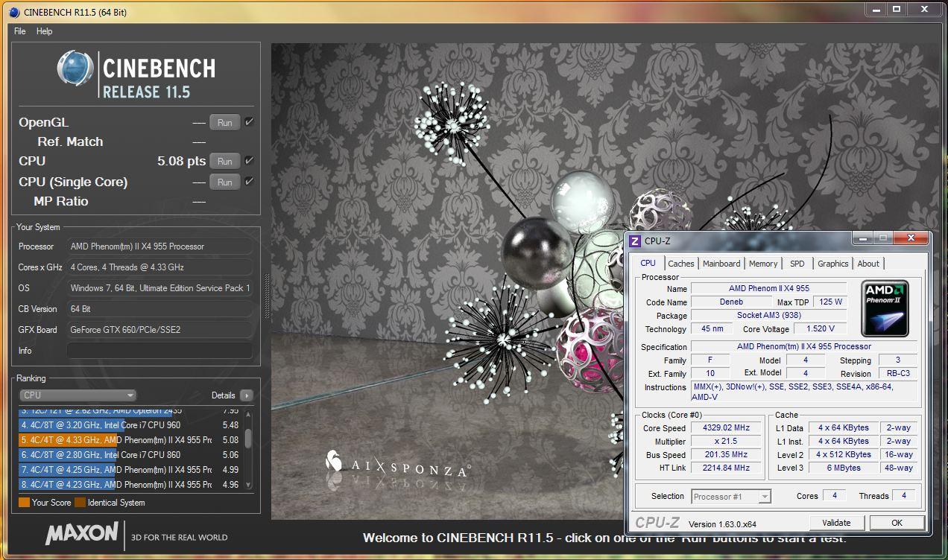The width and height of the screenshot is (948, 560).
Task: Open the Processor #1 selection dropdown
Action: tap(731, 496)
